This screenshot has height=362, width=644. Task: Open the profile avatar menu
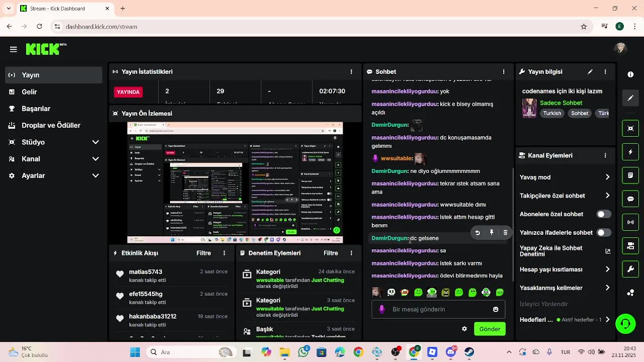coord(620,48)
